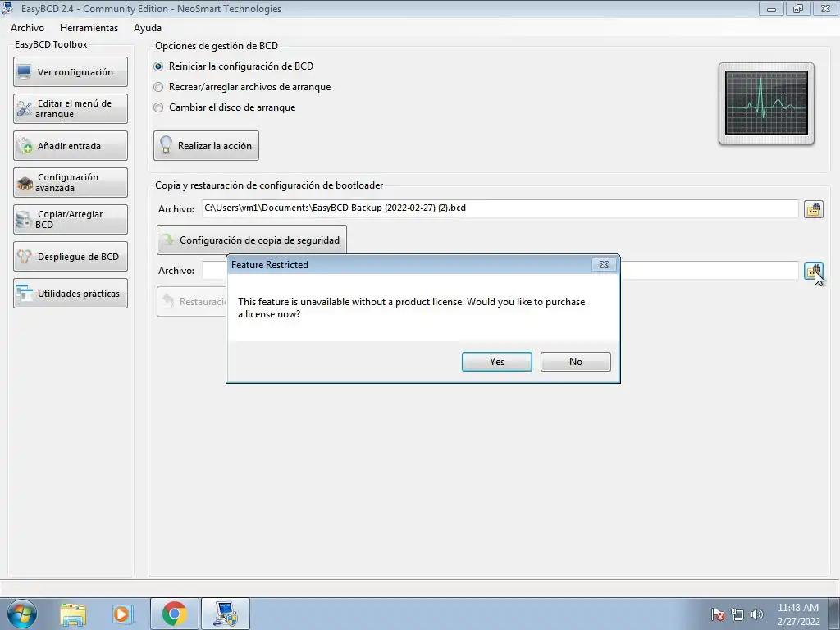The image size is (840, 630).
Task: Click No in Feature Restricted dialog
Action: point(575,362)
